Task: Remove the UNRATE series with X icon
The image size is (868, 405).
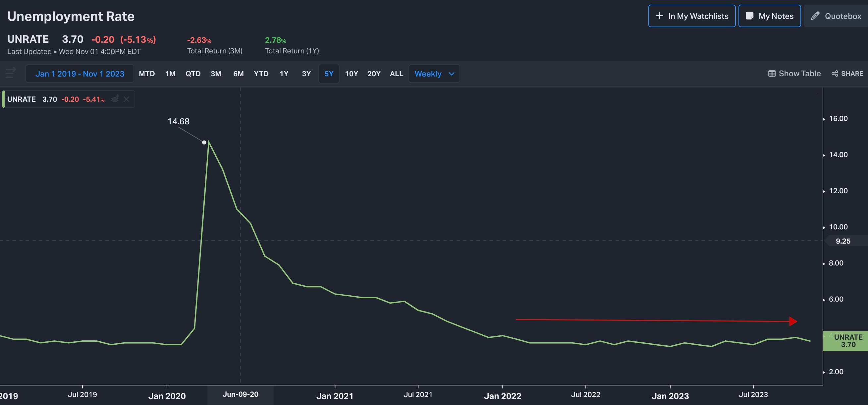Action: [x=126, y=99]
